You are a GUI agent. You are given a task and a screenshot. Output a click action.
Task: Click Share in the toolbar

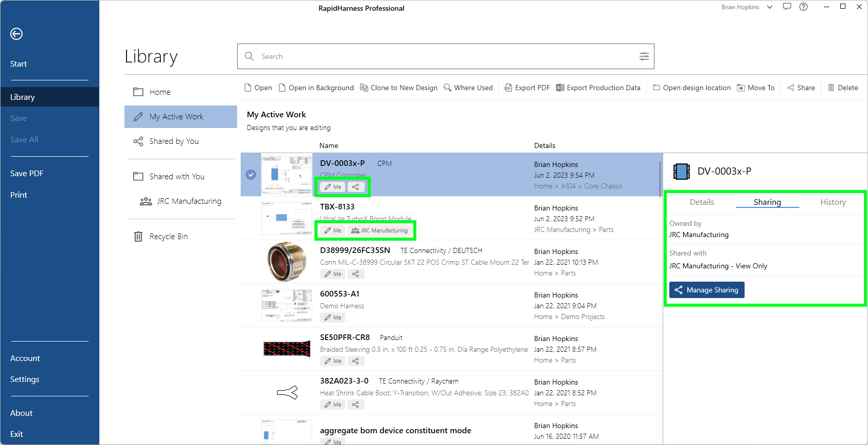pos(801,88)
